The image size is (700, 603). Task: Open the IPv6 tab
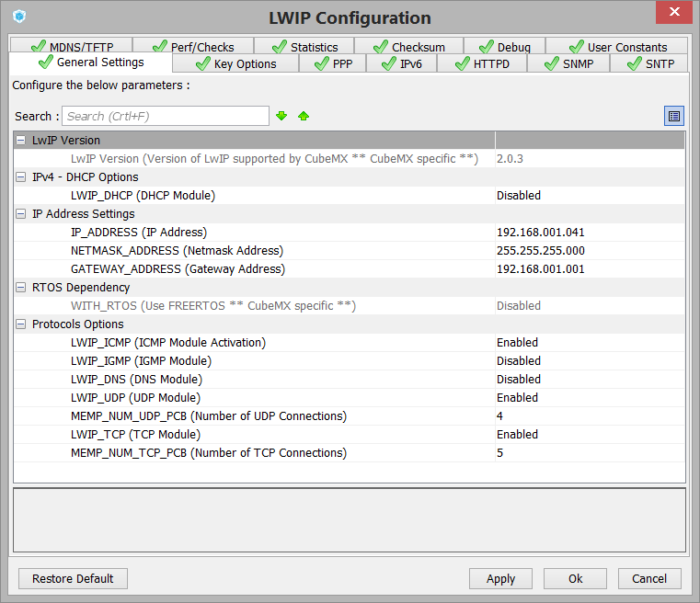click(402, 63)
